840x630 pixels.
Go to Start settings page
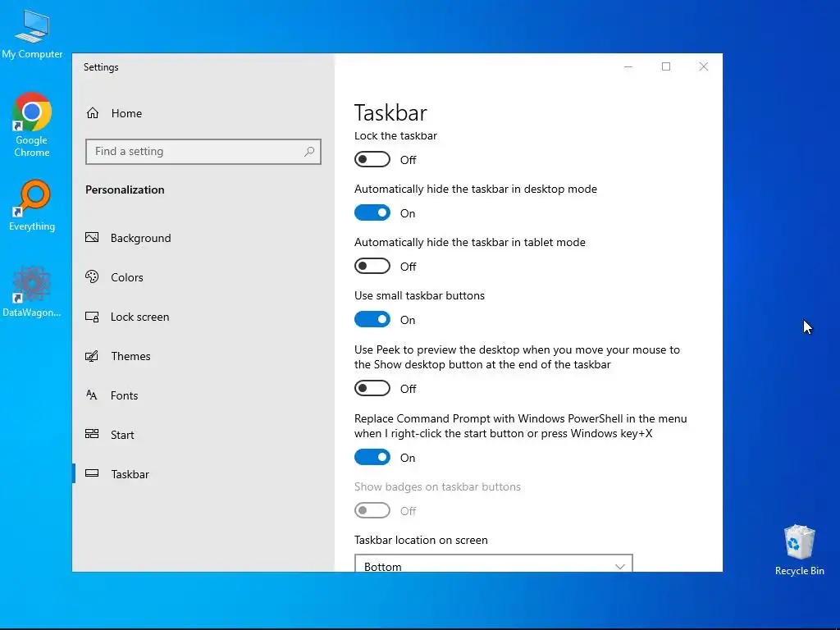pyautogui.click(x=203, y=435)
